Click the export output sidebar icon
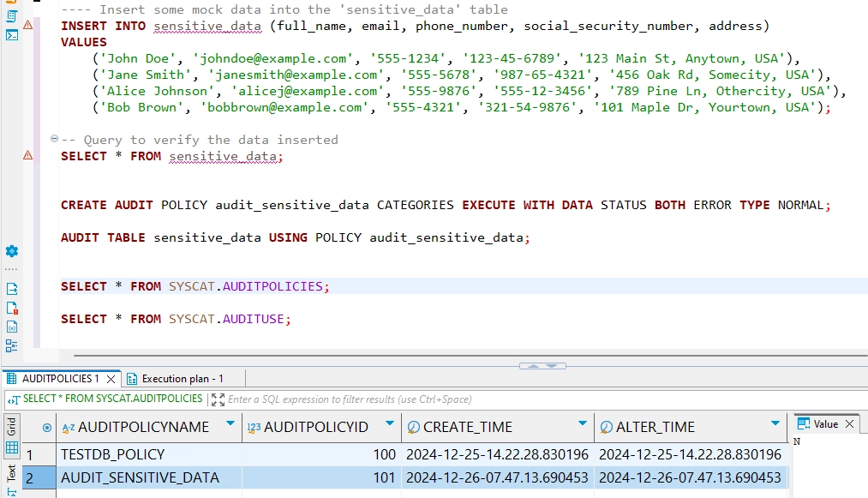 point(12,289)
